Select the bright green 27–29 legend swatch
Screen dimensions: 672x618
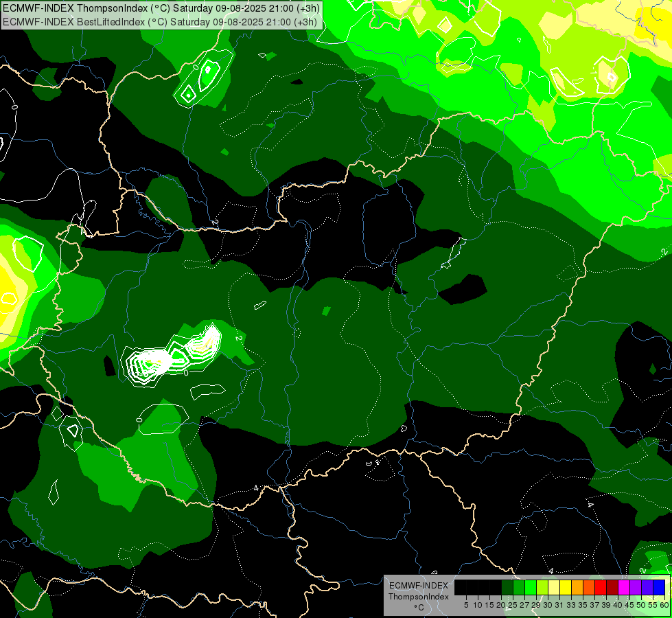[x=531, y=587]
